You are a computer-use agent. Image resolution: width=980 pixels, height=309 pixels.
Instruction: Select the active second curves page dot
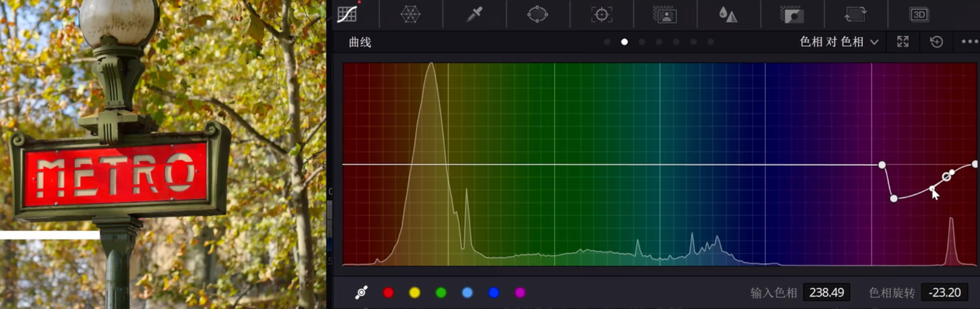tap(624, 42)
